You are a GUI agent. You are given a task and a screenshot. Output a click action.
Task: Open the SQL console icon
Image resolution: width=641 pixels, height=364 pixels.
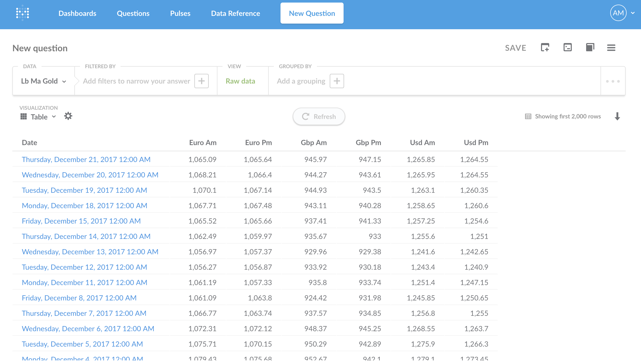(567, 47)
